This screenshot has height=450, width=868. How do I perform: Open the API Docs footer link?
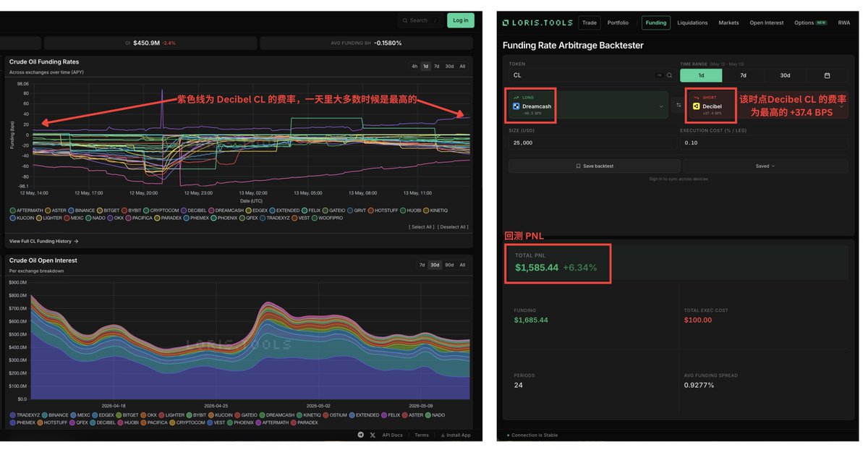coord(393,435)
